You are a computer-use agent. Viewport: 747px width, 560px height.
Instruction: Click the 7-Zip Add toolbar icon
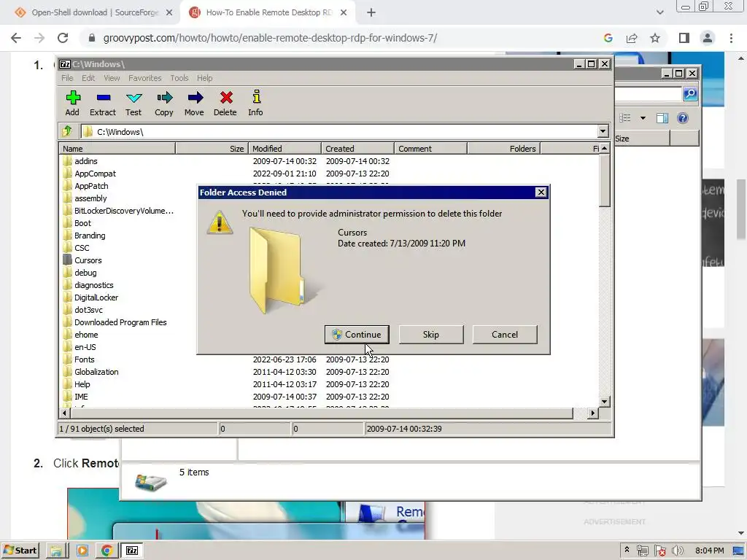point(72,104)
